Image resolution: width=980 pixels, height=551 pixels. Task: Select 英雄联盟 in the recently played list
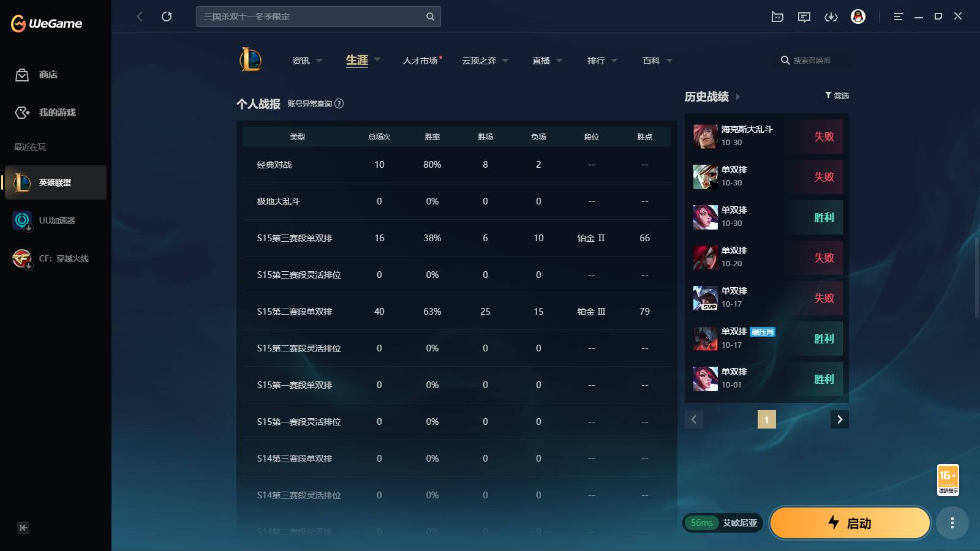tap(55, 182)
